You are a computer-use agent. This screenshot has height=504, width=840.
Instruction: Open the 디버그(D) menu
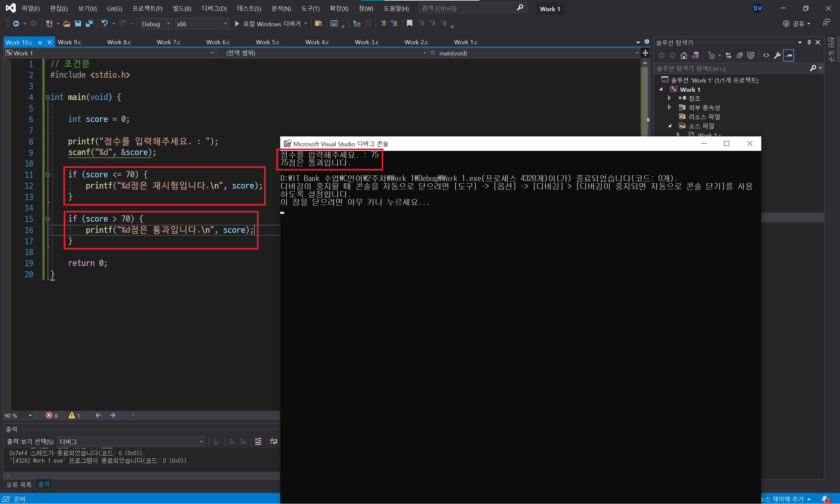point(214,9)
